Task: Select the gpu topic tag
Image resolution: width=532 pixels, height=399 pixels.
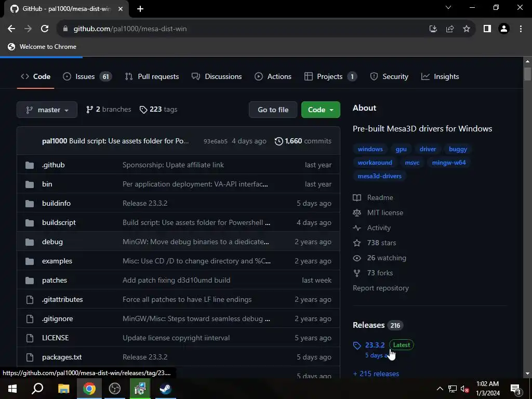Action: click(x=401, y=149)
